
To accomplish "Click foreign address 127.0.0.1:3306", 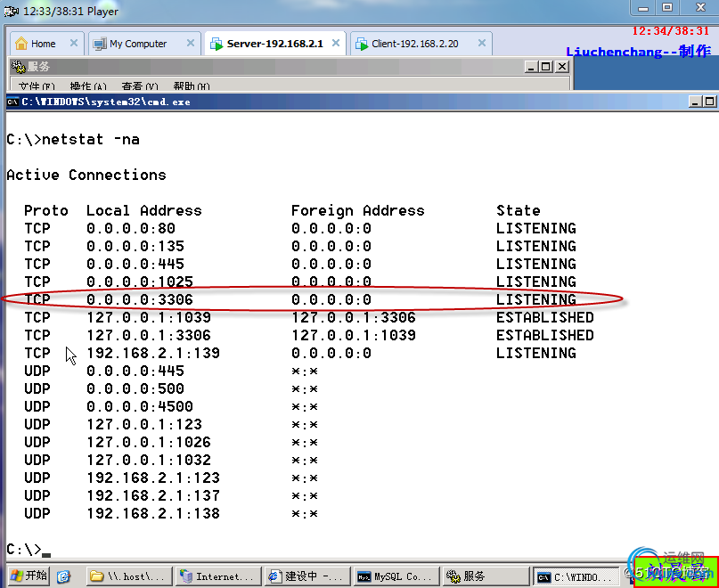I will (x=354, y=317).
